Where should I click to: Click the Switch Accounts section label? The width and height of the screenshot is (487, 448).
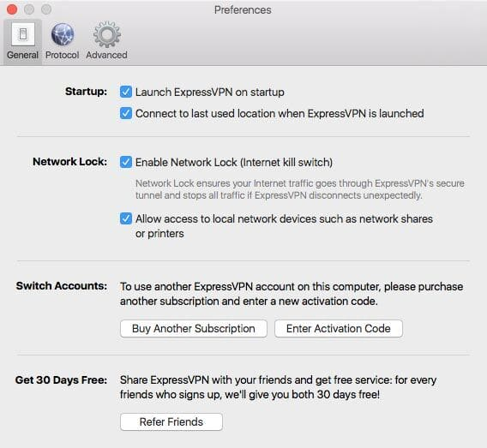62,286
